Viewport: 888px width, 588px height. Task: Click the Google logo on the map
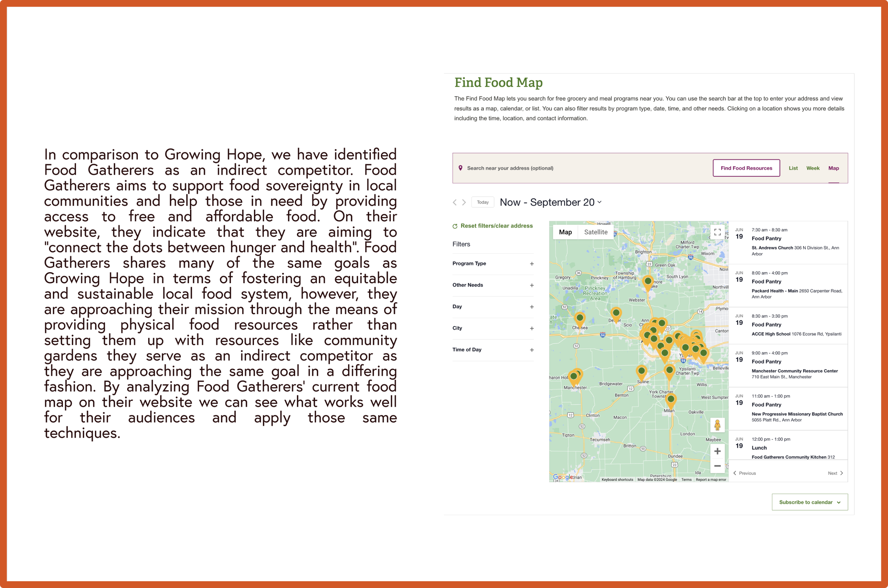tap(563, 477)
